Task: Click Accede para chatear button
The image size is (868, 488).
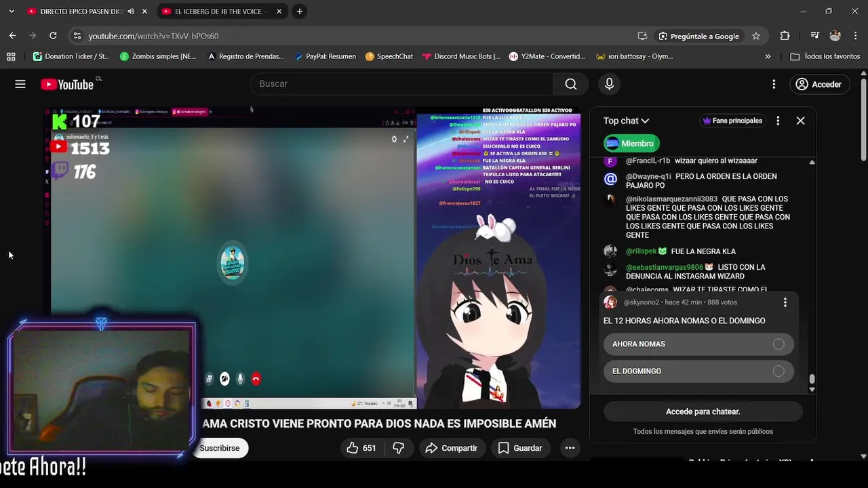Action: (x=703, y=411)
